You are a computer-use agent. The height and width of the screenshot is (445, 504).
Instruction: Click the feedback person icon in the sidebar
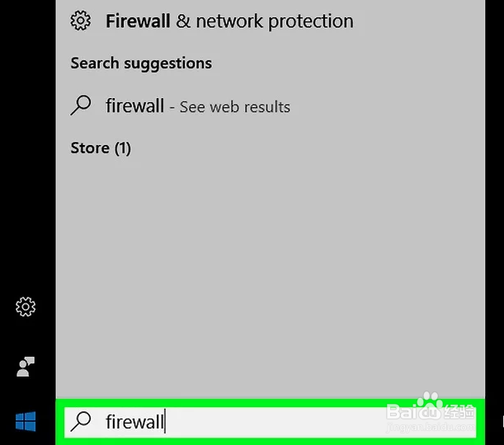click(26, 367)
